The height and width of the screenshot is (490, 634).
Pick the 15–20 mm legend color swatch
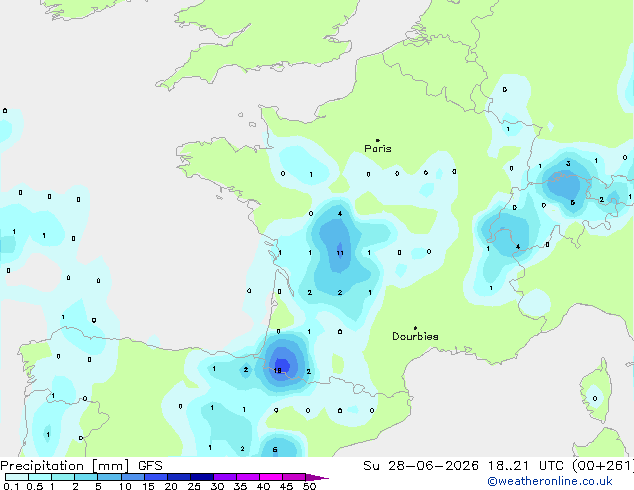point(156,477)
